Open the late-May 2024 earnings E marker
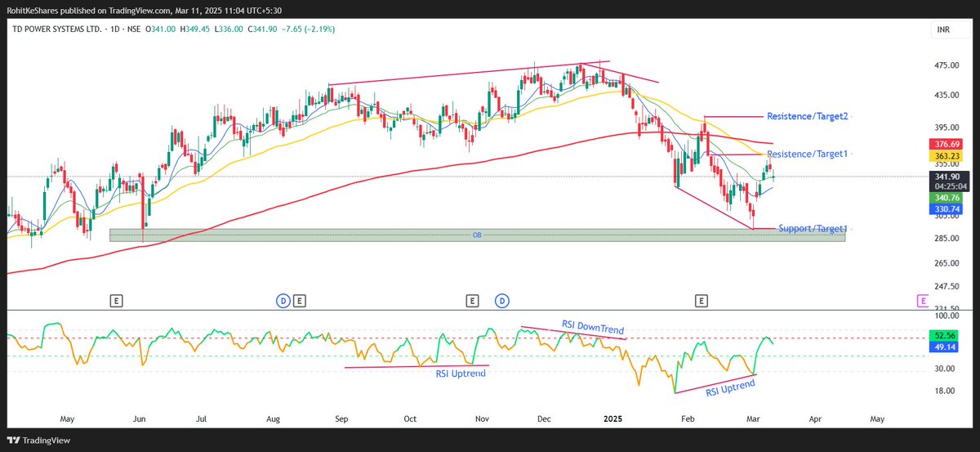This screenshot has width=980, height=452. coord(118,301)
